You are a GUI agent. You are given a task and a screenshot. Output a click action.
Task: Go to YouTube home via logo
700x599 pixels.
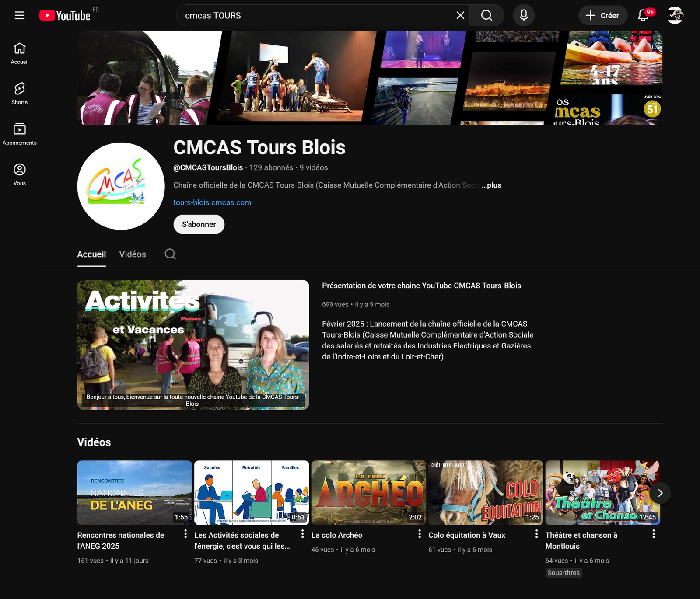[x=65, y=15]
